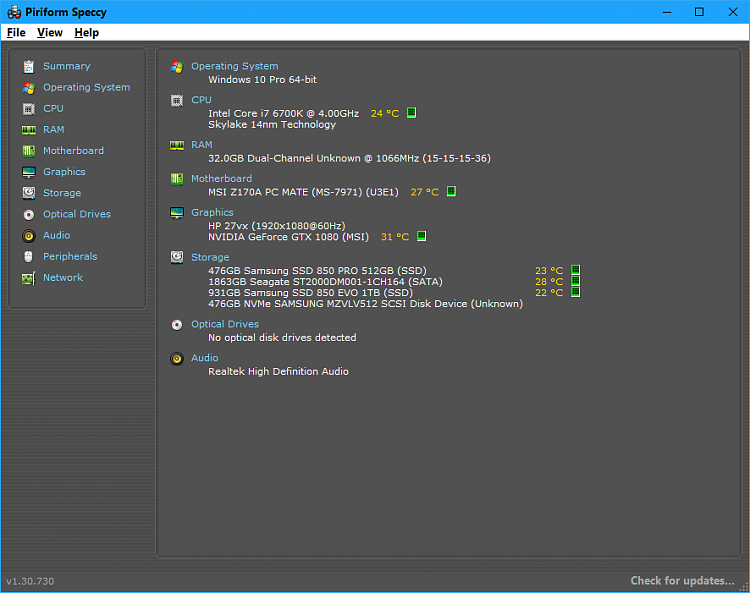Click the memory icon beside RAM heading
This screenshot has height=593, width=750.
(177, 145)
